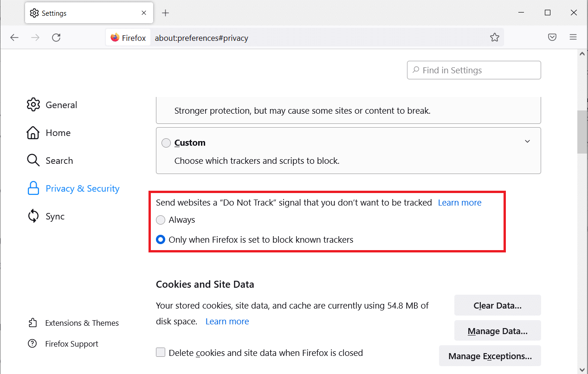
Task: Click the Settings tab gear icon
Action: pyautogui.click(x=34, y=13)
